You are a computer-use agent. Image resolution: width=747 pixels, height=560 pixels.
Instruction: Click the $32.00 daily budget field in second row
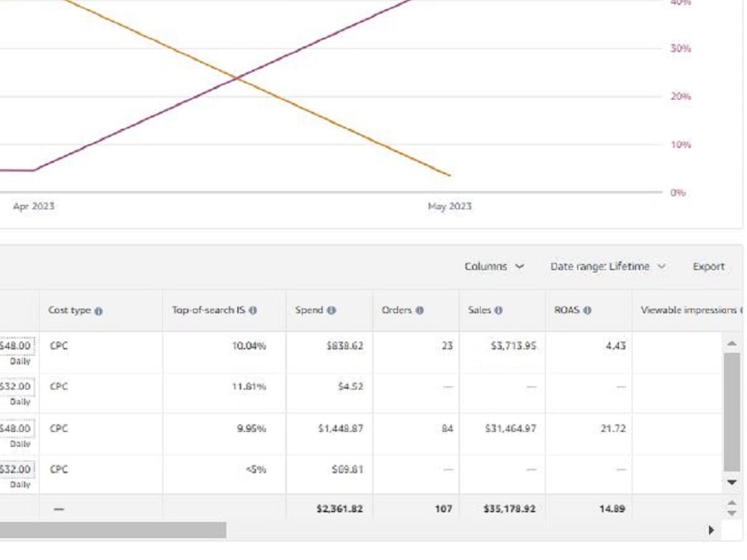(16, 386)
